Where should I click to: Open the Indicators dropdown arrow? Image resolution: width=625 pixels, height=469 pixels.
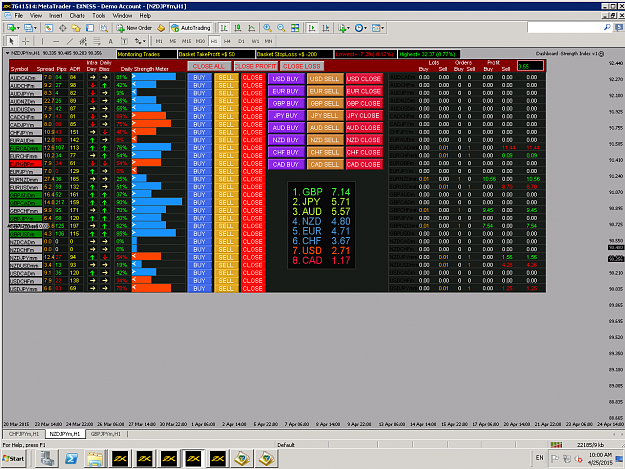point(349,28)
